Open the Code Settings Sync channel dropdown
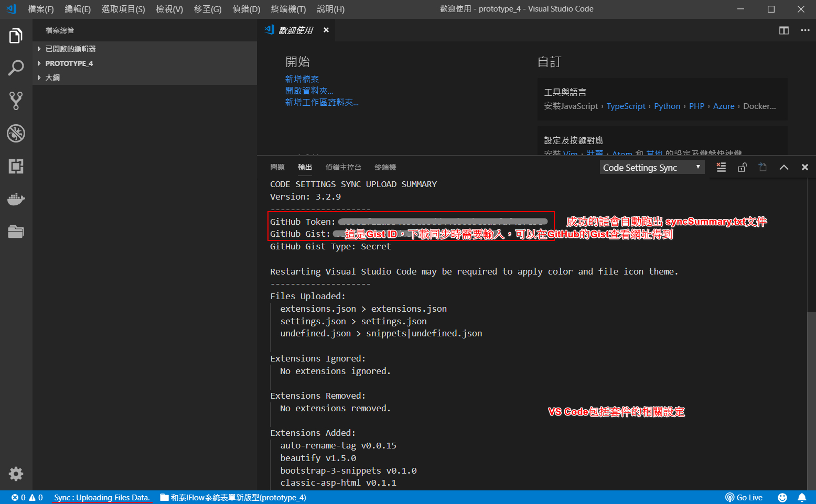 coord(651,167)
